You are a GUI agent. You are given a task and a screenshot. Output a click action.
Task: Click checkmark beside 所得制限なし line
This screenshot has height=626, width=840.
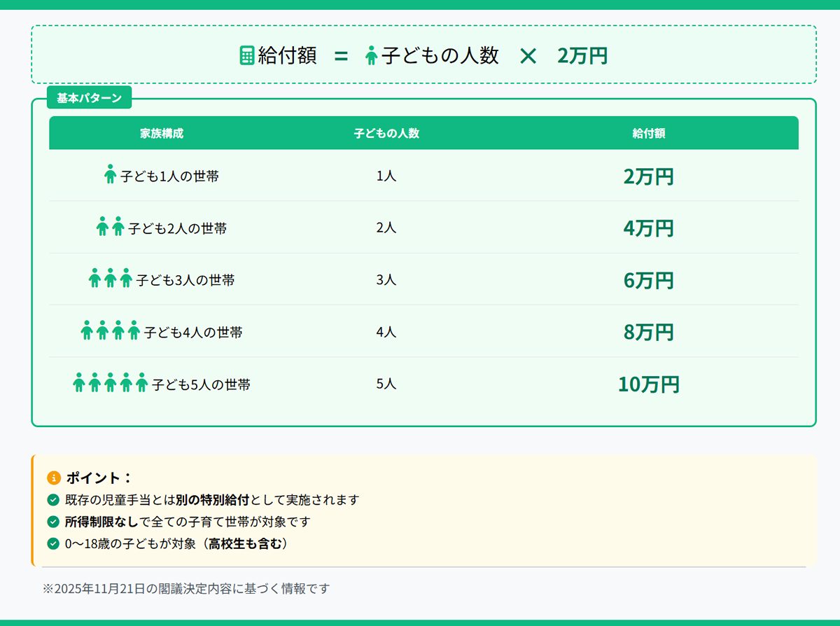coord(53,522)
